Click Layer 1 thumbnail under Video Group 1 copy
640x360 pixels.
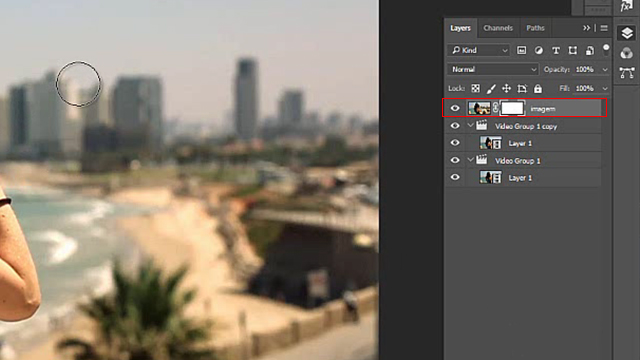click(491, 143)
